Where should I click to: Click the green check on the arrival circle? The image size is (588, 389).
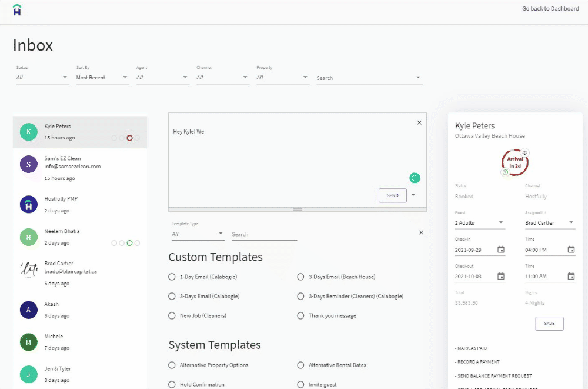click(x=506, y=171)
